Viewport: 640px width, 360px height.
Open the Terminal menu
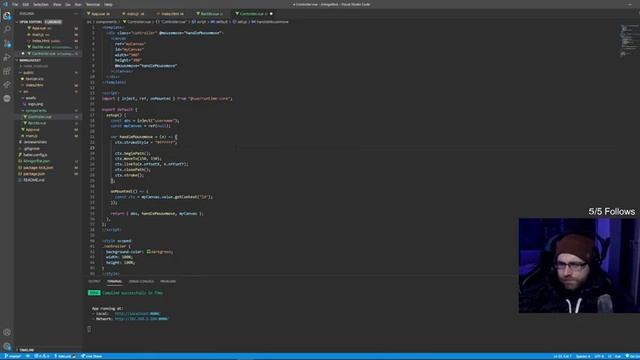pos(93,4)
